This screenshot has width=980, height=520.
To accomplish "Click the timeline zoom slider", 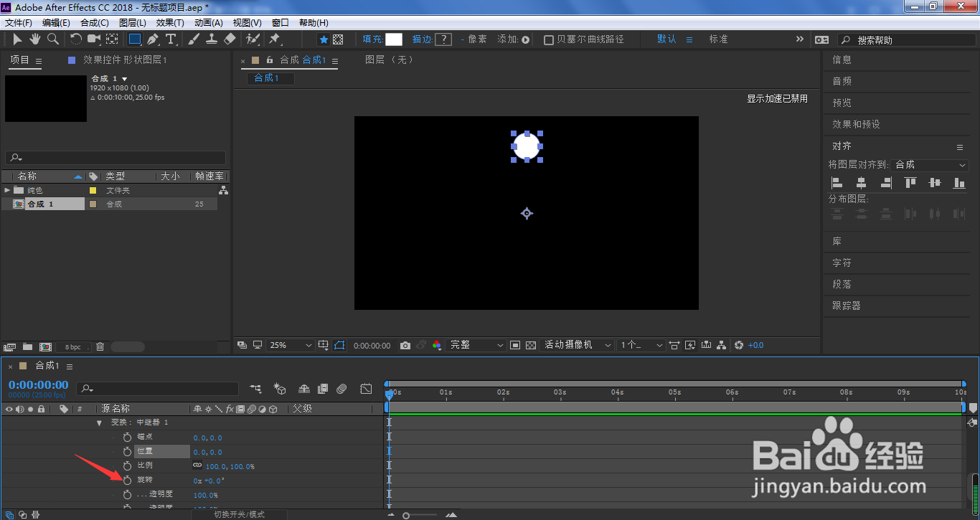I will (x=418, y=515).
